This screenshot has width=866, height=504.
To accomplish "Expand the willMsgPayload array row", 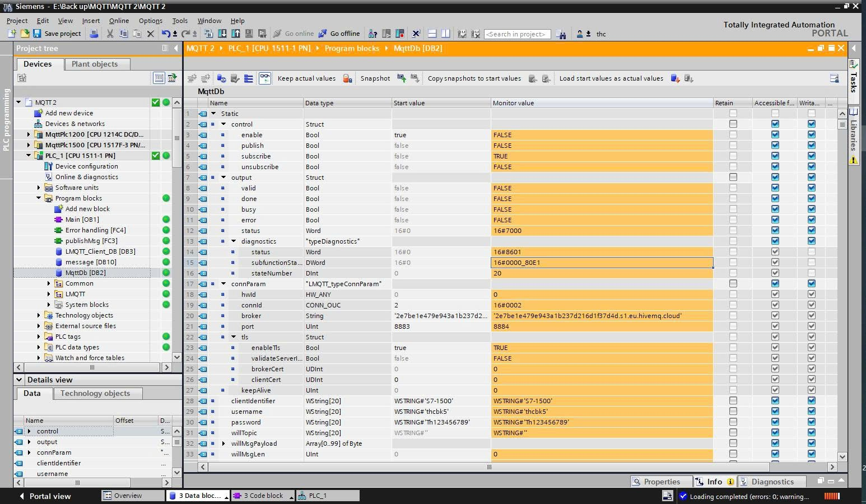I will click(x=224, y=444).
